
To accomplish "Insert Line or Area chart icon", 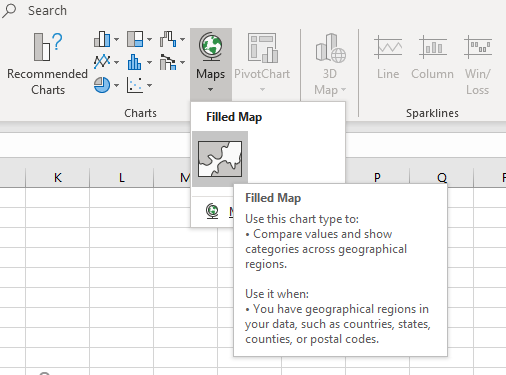I will click(102, 62).
